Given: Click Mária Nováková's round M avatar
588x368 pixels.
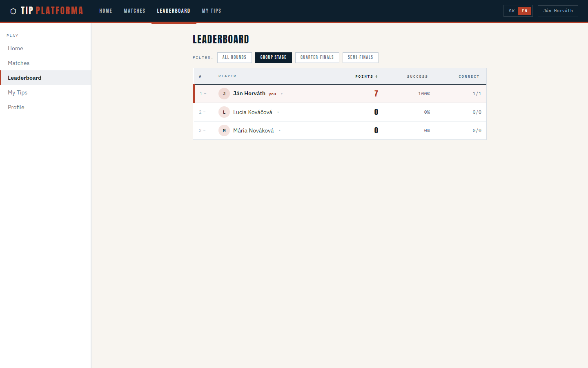Looking at the screenshot, I should pos(224,130).
